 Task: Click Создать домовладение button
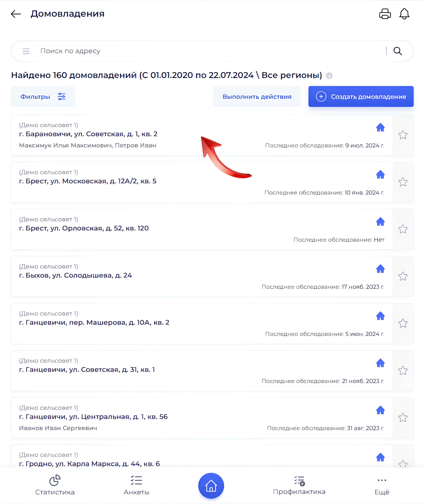click(x=361, y=97)
